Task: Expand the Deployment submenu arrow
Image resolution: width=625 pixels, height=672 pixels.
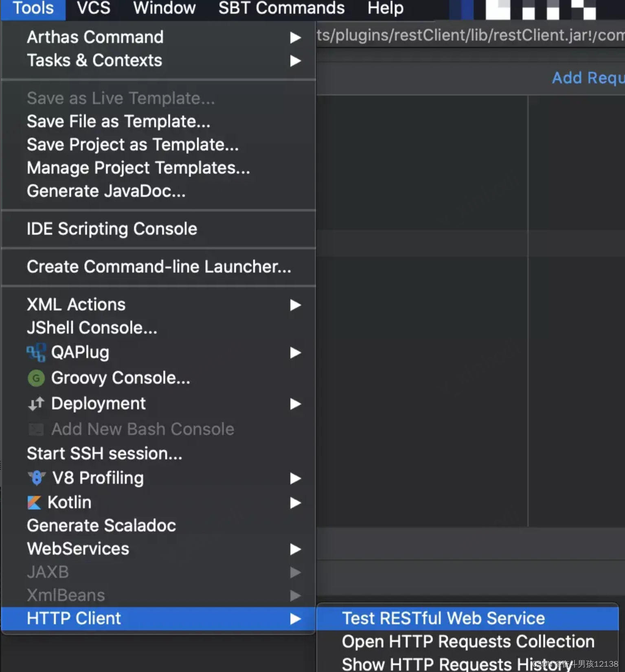Action: [x=295, y=404]
